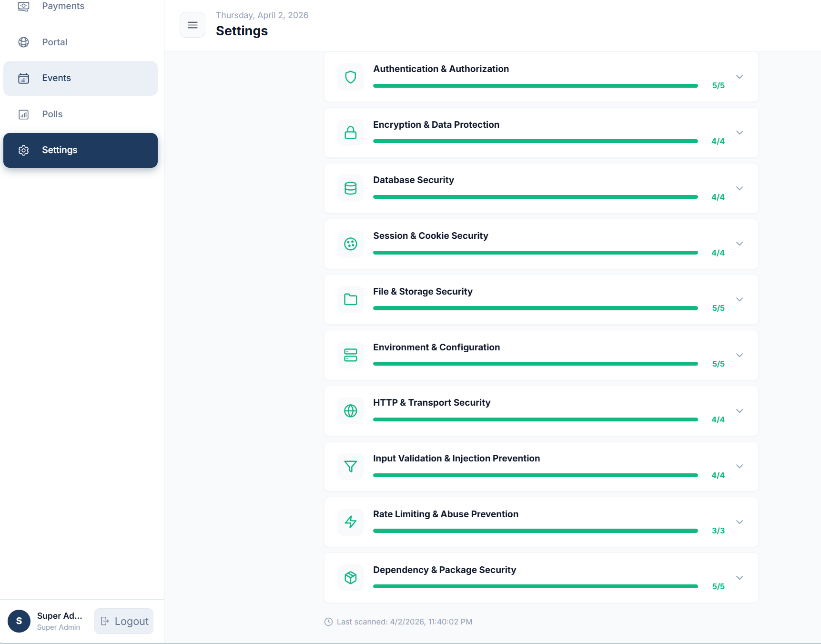Click the funnel icon for Input Validation section
This screenshot has height=644, width=821.
coord(350,466)
